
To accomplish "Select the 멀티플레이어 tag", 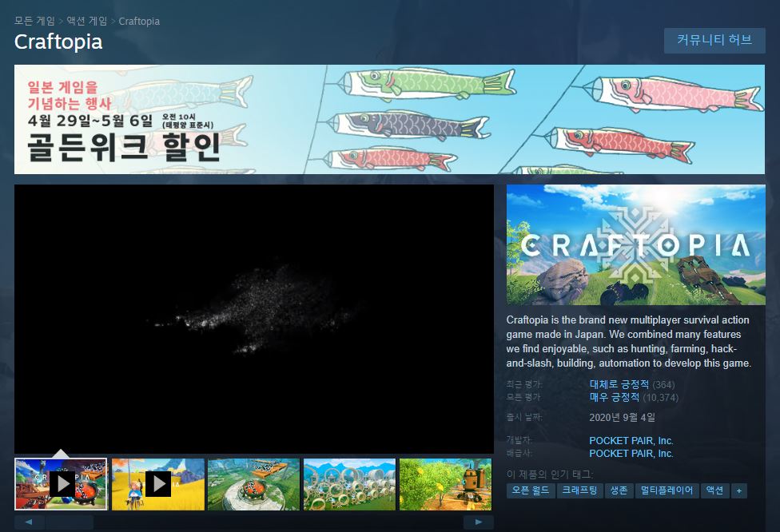I will pos(667,490).
